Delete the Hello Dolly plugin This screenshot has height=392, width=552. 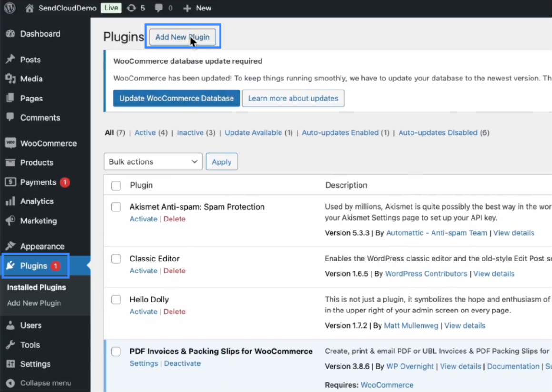point(174,312)
